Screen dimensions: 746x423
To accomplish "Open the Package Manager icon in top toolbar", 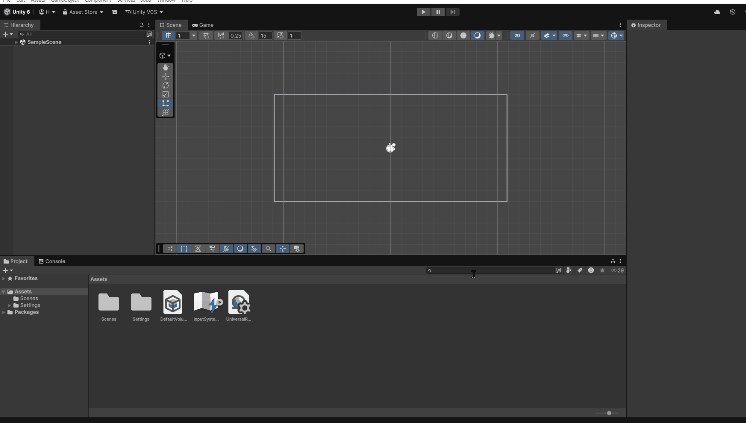I will point(114,12).
